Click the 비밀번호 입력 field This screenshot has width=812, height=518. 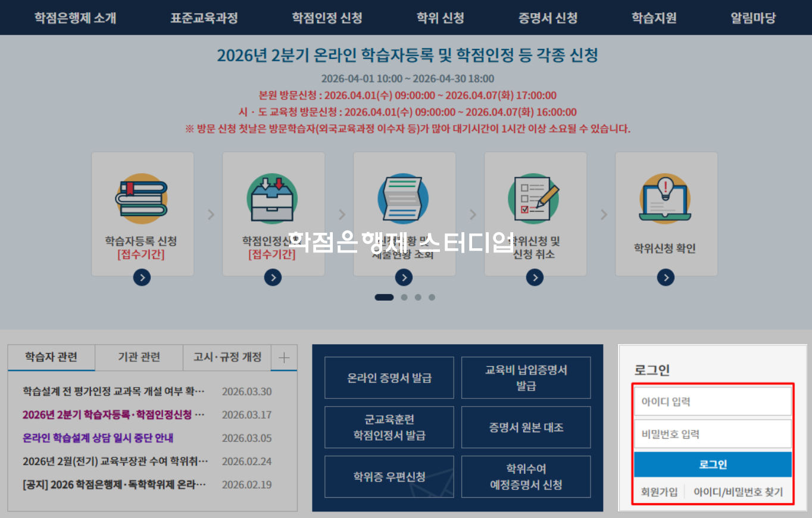tap(713, 434)
